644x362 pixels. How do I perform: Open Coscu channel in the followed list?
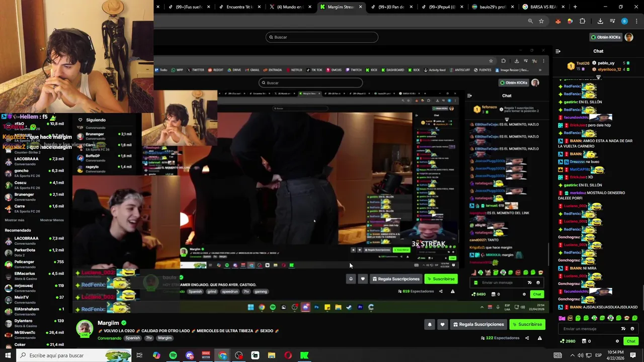(34, 185)
